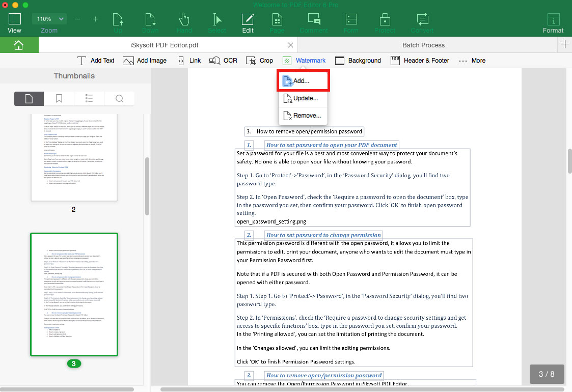Go to previous page with Up
This screenshot has height=392, width=572.
tap(118, 23)
